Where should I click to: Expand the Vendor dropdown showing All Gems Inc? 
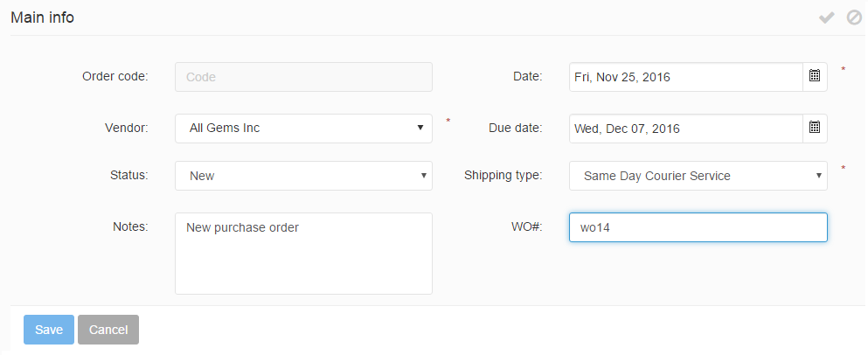pyautogui.click(x=303, y=129)
